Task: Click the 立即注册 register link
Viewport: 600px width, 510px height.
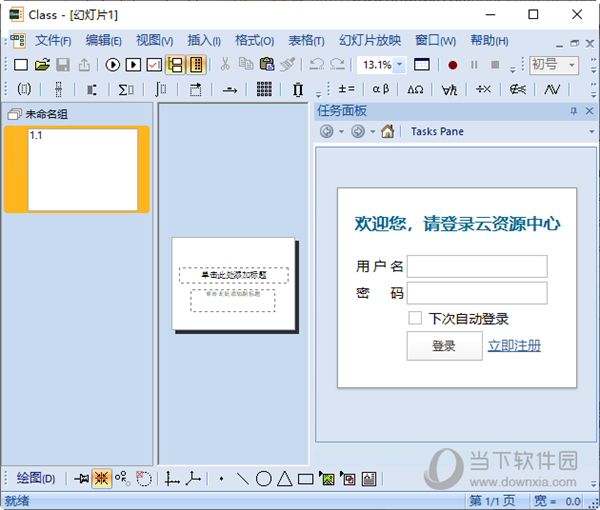Action: pos(514,346)
